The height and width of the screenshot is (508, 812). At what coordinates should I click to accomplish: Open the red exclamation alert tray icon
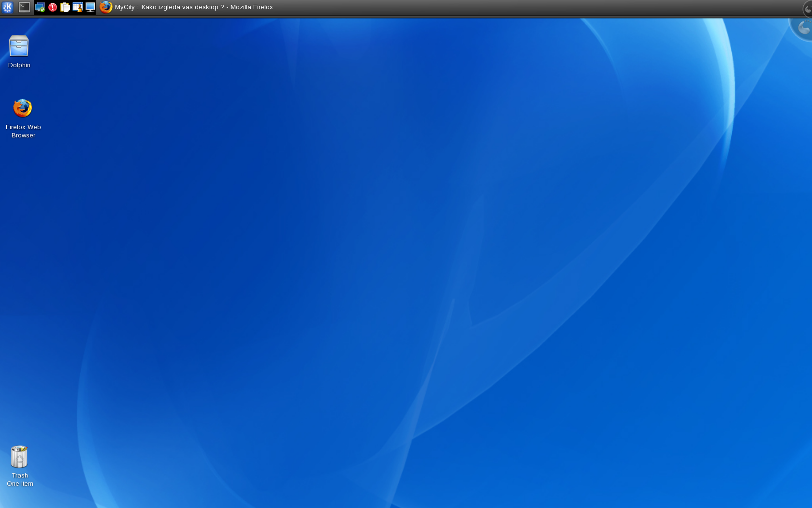click(53, 7)
